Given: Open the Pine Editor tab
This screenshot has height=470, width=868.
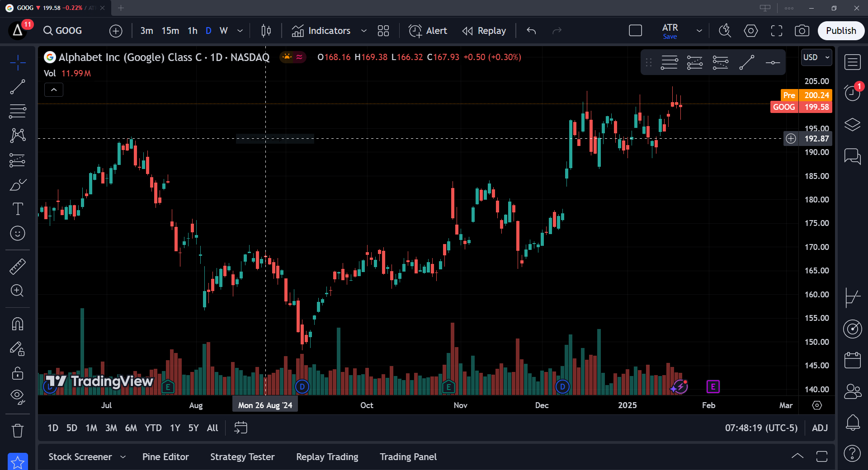Looking at the screenshot, I should pos(165,457).
